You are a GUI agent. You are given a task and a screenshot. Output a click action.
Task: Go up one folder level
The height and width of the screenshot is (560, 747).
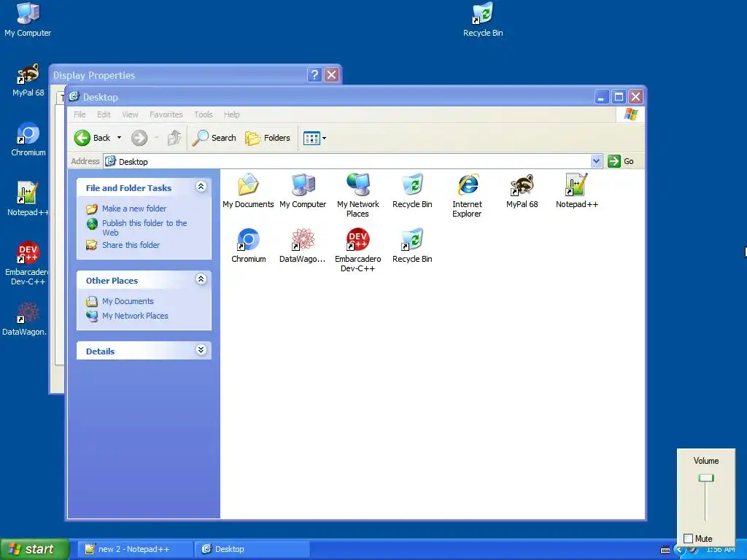(174, 138)
